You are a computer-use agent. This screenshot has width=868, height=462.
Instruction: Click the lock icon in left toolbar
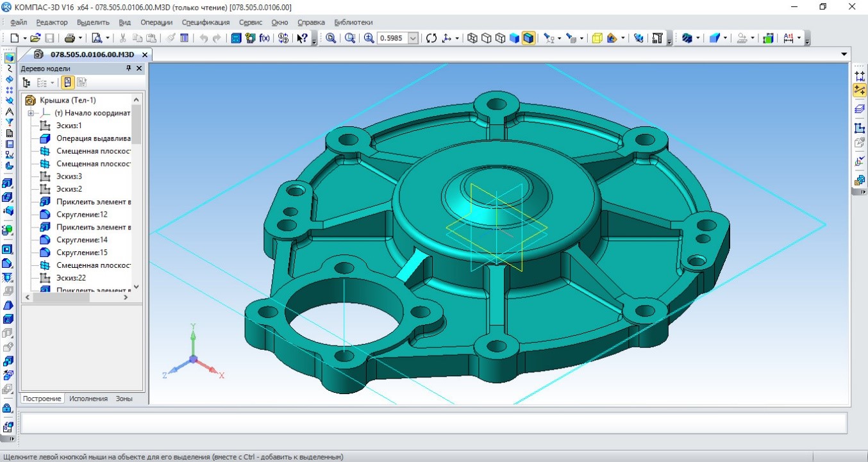pos(8,408)
